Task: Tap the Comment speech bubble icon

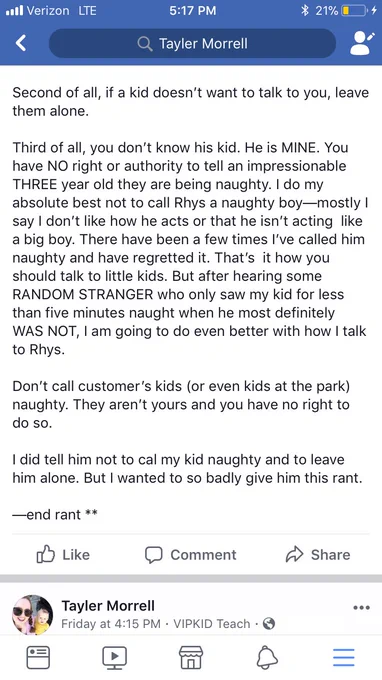Action: (153, 555)
